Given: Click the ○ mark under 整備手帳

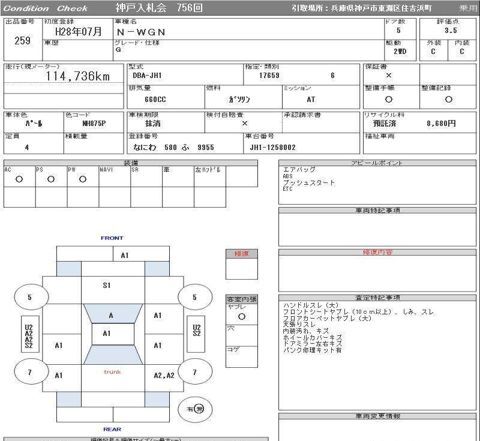Looking at the screenshot, I should (x=389, y=99).
